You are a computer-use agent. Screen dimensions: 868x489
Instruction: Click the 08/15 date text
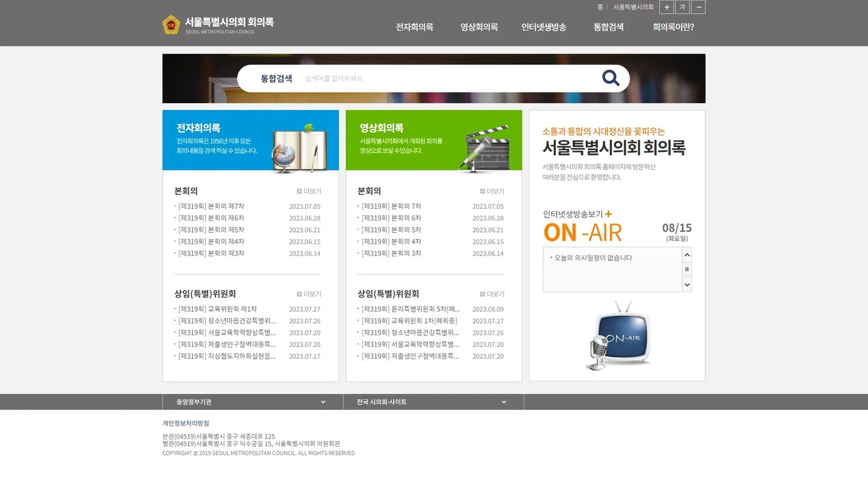677,228
